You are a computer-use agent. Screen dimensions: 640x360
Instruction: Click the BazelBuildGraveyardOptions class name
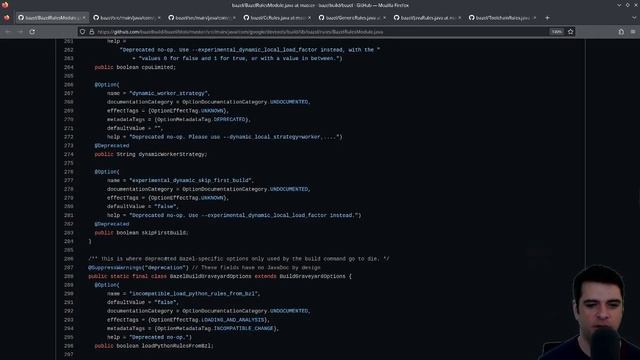211,276
